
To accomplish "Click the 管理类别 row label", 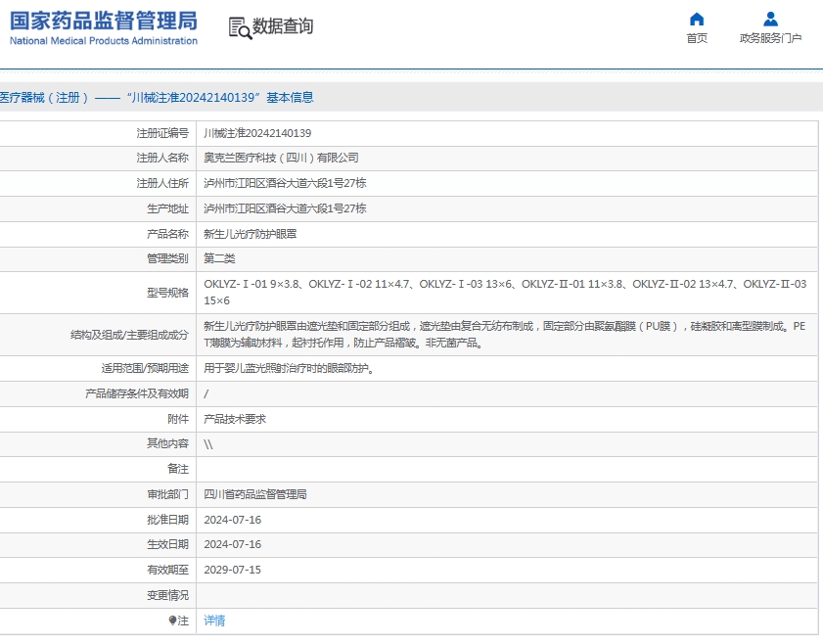I will coord(167,258).
